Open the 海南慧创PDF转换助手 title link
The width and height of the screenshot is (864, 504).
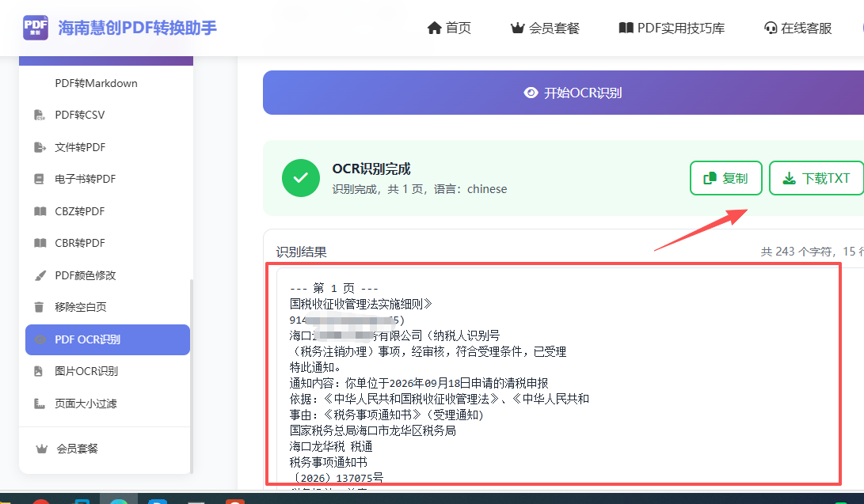point(137,28)
